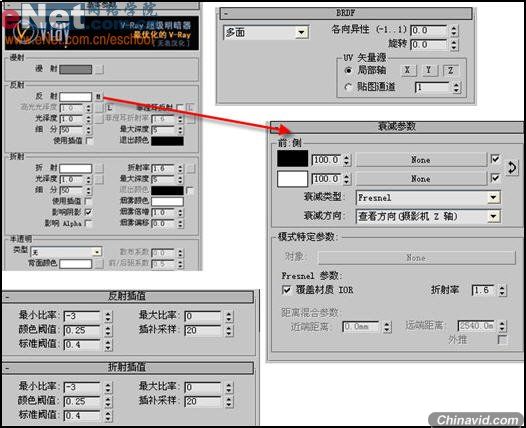Viewport: 526px width, 428px height.
Task: Click the refraction map slot button
Action: [x=99, y=168]
